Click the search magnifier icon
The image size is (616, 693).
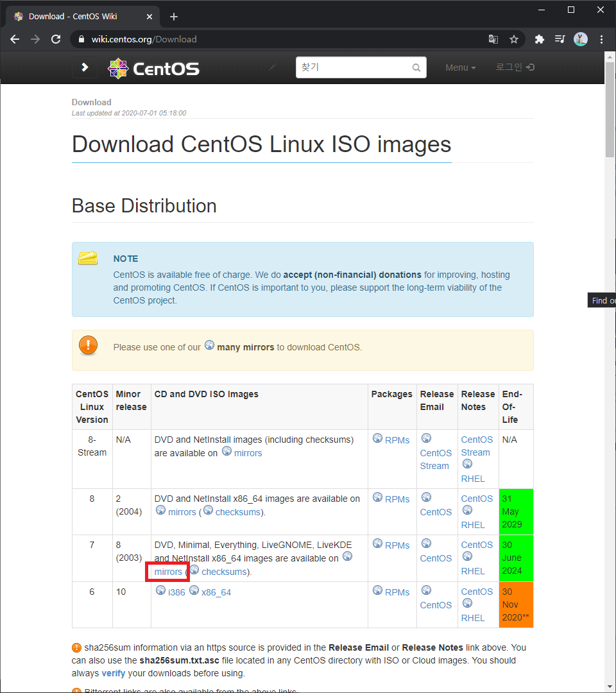tap(416, 67)
